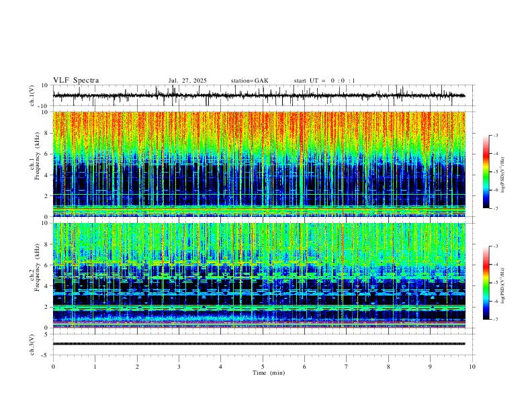This screenshot has height=411, width=532.
Task: Click the 'start UT = 0:0:1' header text
Action: 324,81
